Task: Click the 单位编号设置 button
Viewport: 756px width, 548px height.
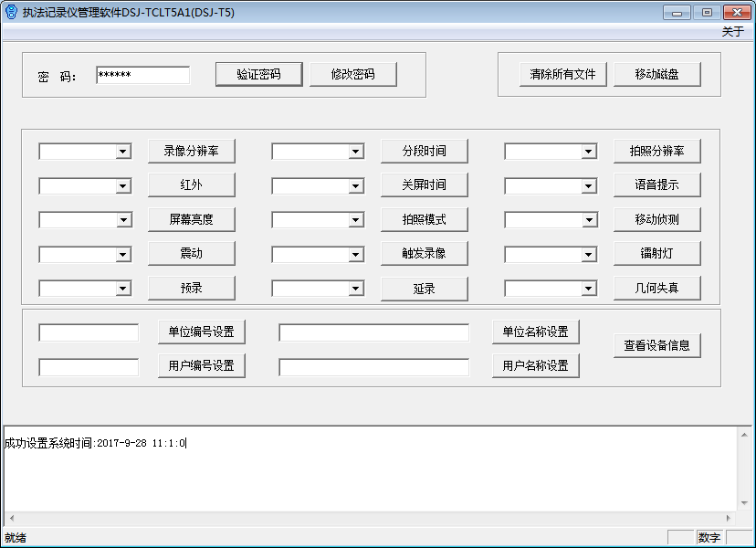Action: [x=202, y=332]
